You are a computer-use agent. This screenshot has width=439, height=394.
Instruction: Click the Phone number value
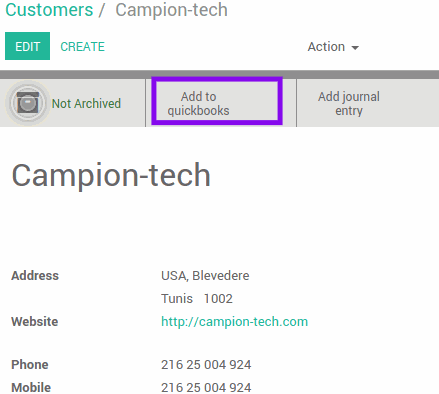[206, 365]
